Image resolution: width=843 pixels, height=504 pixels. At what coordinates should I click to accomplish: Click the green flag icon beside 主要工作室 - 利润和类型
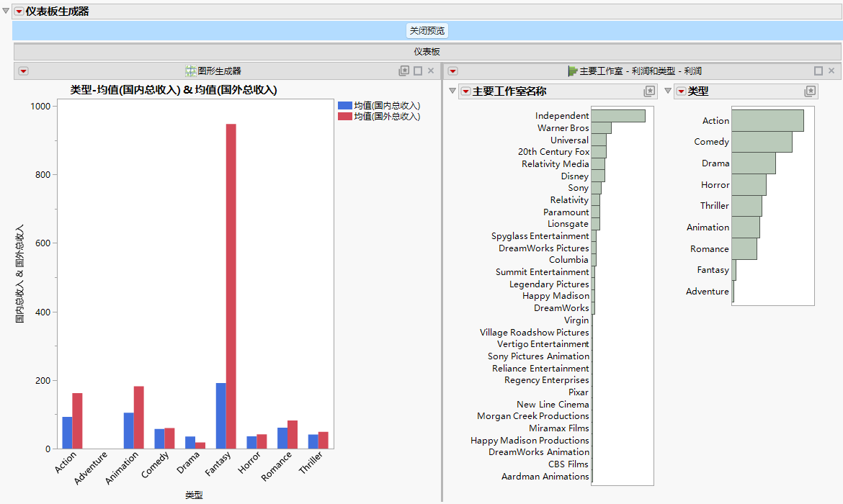573,71
